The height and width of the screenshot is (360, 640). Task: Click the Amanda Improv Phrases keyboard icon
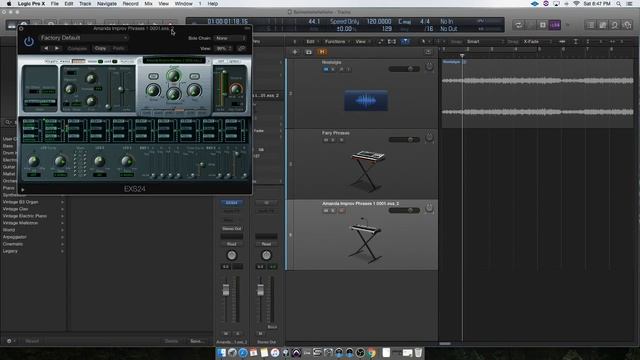366,241
